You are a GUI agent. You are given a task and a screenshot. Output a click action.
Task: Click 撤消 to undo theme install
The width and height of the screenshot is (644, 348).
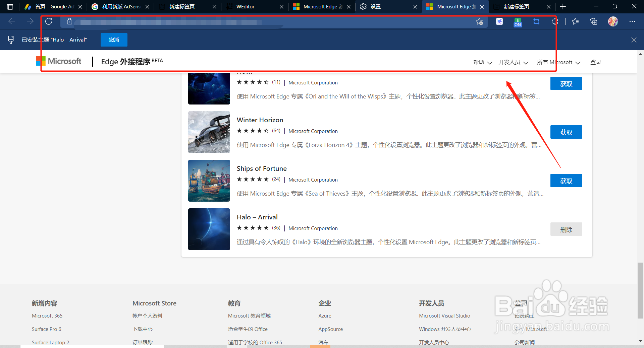(x=114, y=40)
